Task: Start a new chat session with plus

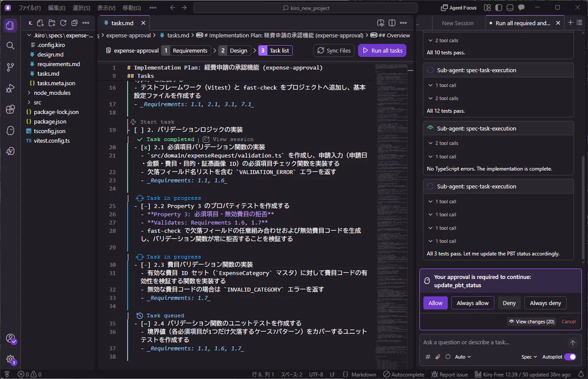Action: click(x=571, y=23)
